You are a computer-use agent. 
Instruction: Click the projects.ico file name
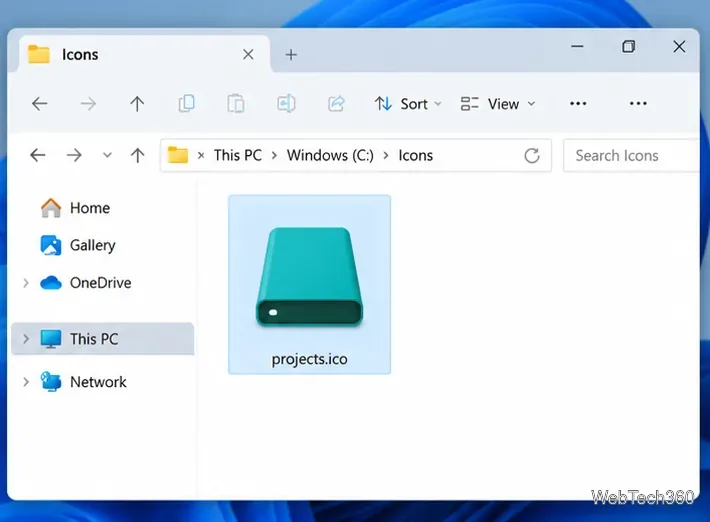pos(310,359)
